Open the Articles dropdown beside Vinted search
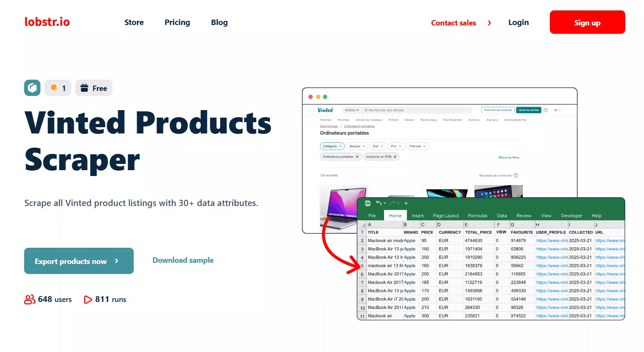The height and width of the screenshot is (352, 644). click(x=352, y=110)
